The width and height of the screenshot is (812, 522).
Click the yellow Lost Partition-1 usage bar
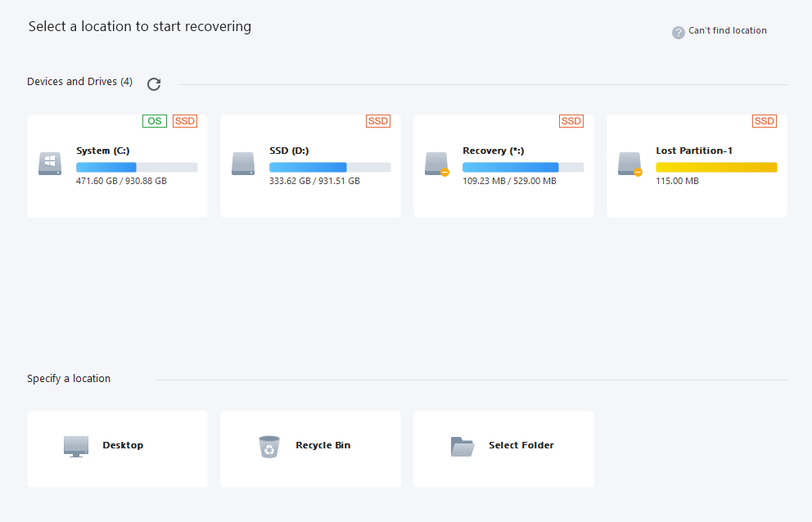[716, 167]
